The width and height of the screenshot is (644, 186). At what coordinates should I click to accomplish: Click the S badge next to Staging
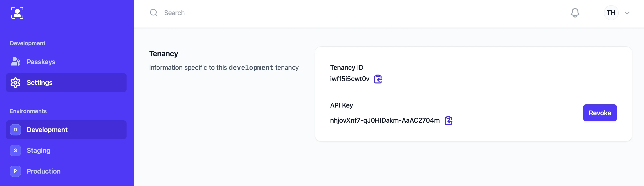(x=15, y=151)
